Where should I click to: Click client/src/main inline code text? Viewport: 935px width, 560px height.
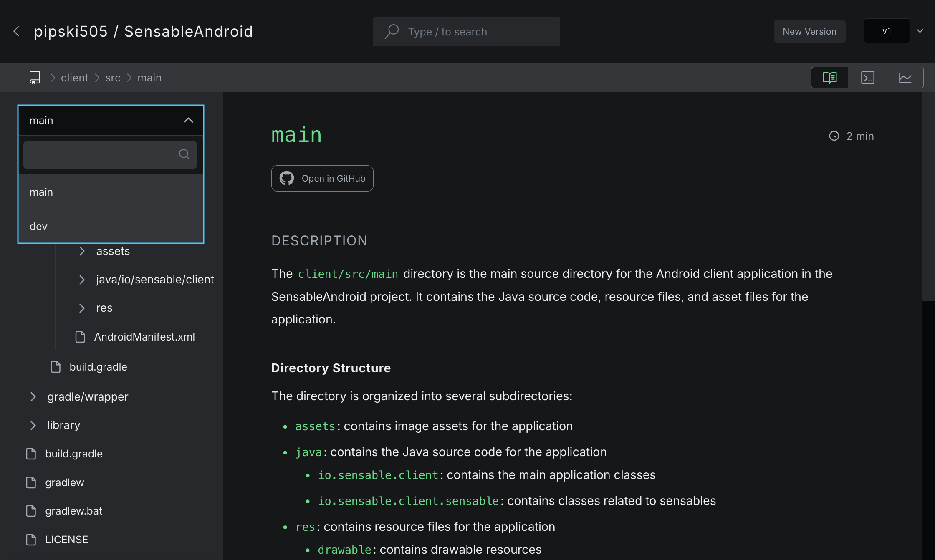[348, 274]
